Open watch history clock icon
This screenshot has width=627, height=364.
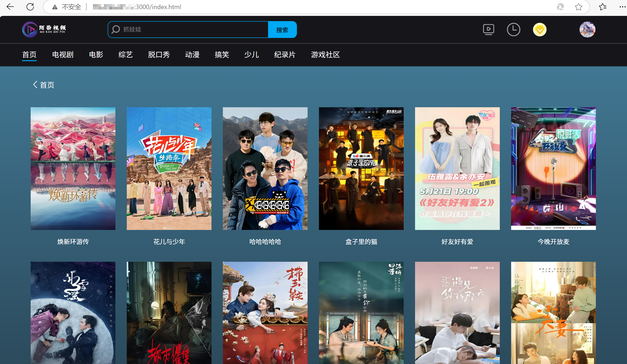(x=513, y=30)
